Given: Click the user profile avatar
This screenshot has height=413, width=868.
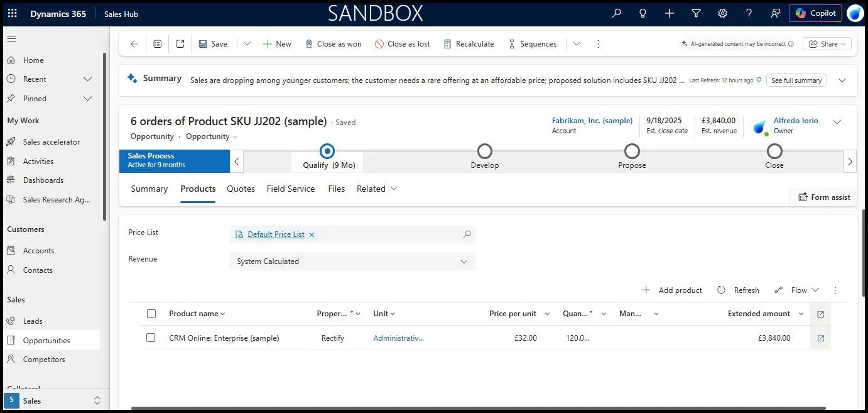Looking at the screenshot, I should [855, 13].
